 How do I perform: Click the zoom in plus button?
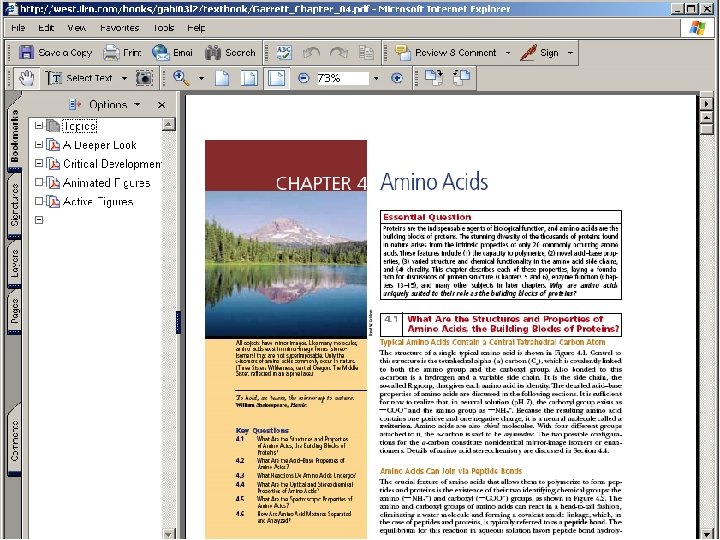pos(397,79)
